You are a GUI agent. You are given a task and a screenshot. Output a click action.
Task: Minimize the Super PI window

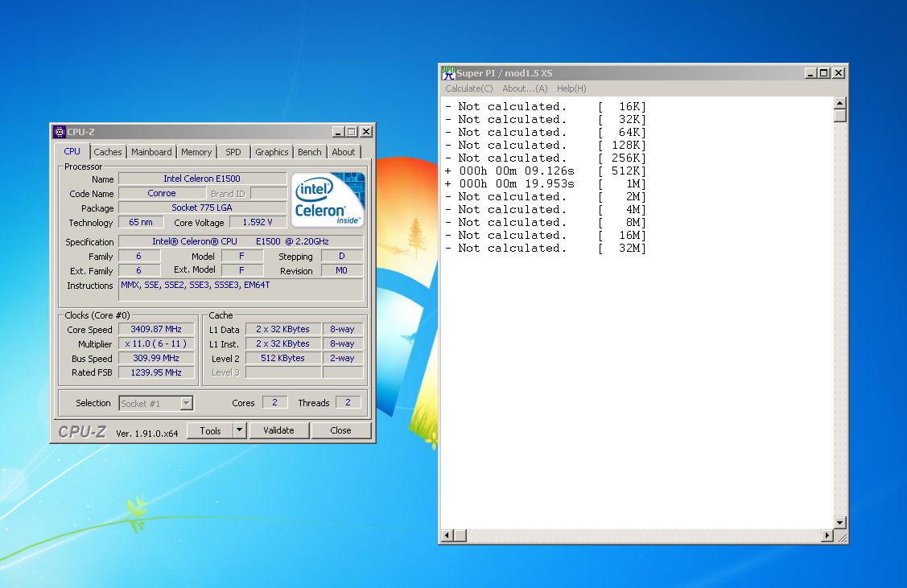click(x=811, y=73)
